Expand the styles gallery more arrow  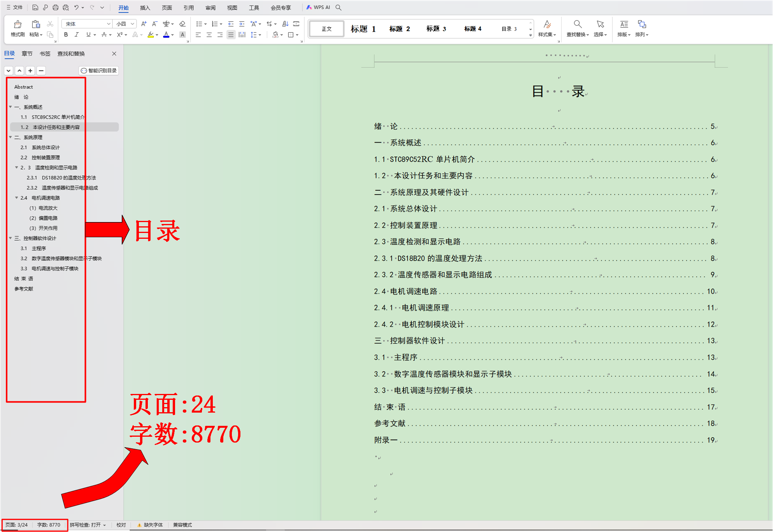(530, 35)
